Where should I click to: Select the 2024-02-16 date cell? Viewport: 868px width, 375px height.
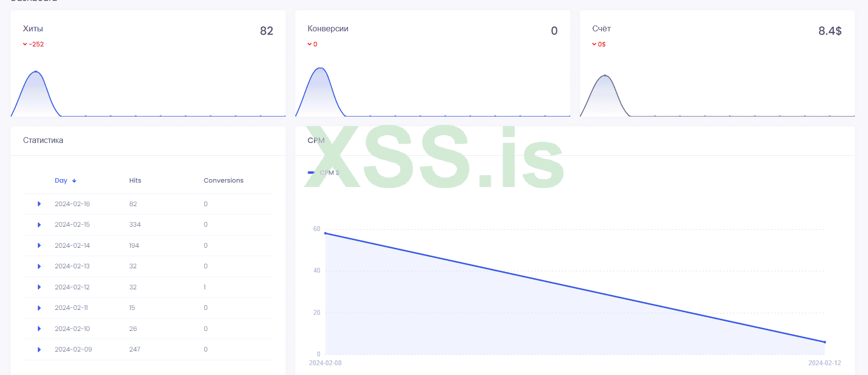click(72, 204)
